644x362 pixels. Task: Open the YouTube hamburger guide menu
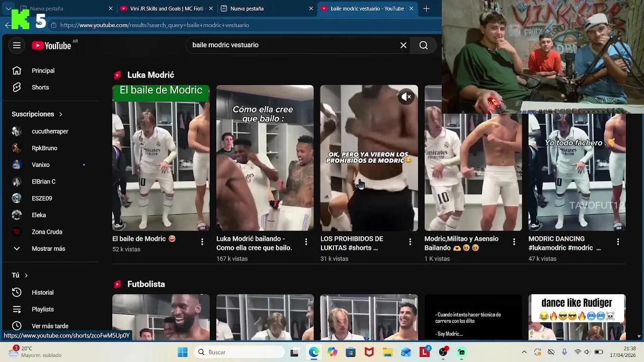click(x=17, y=45)
